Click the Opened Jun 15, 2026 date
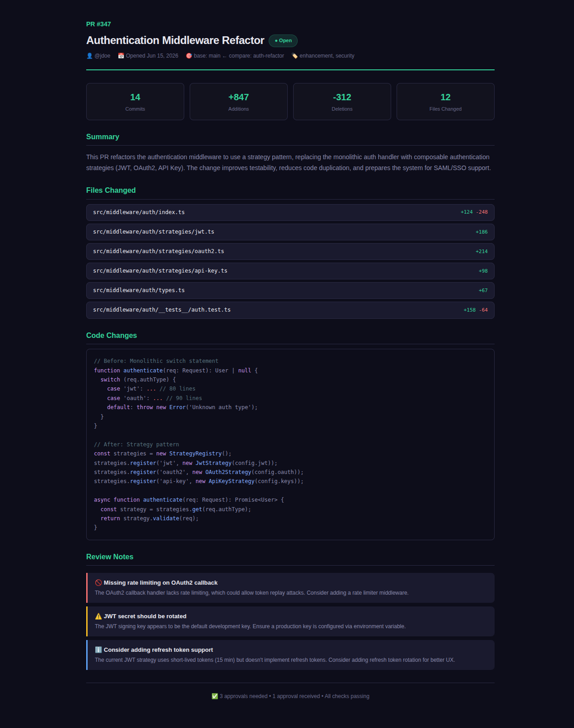The height and width of the screenshot is (728, 574). click(x=152, y=56)
